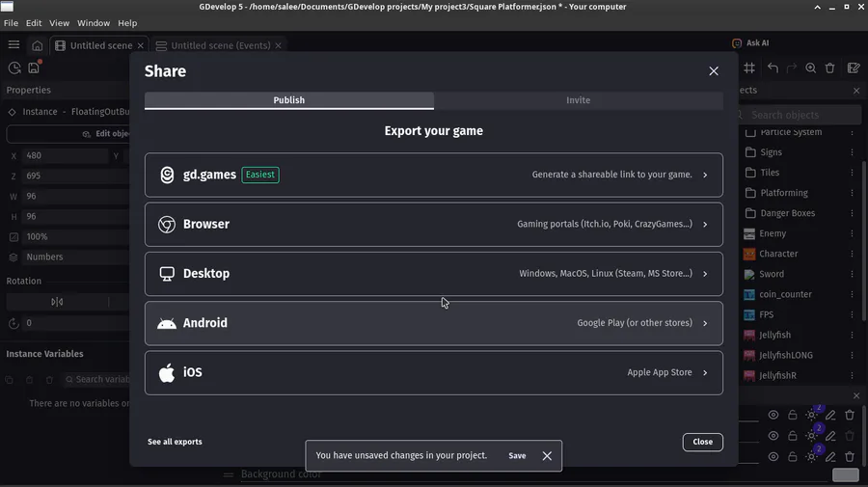This screenshot has height=487, width=868.
Task: Toggle visibility eye of the bottom layer row
Action: (x=773, y=457)
